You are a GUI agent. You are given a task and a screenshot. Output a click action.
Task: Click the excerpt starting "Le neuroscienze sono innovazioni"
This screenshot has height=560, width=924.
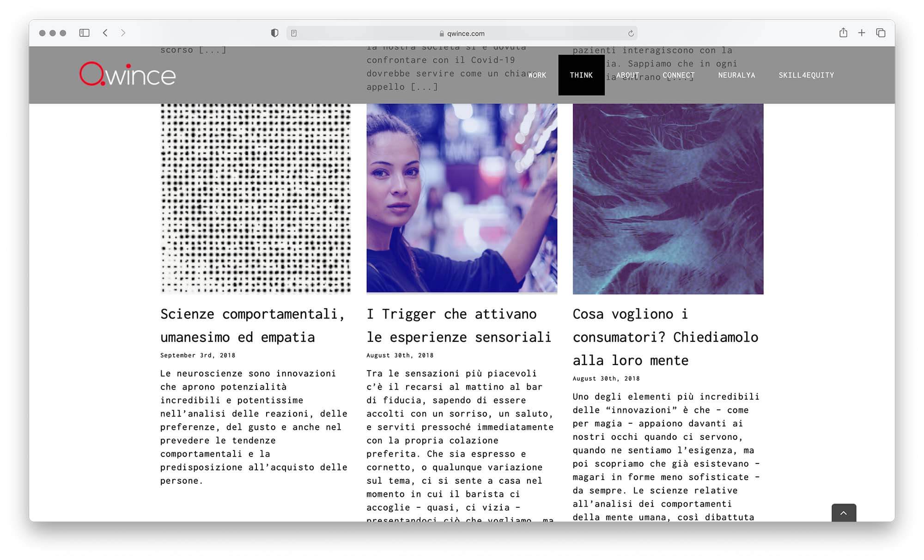point(254,427)
